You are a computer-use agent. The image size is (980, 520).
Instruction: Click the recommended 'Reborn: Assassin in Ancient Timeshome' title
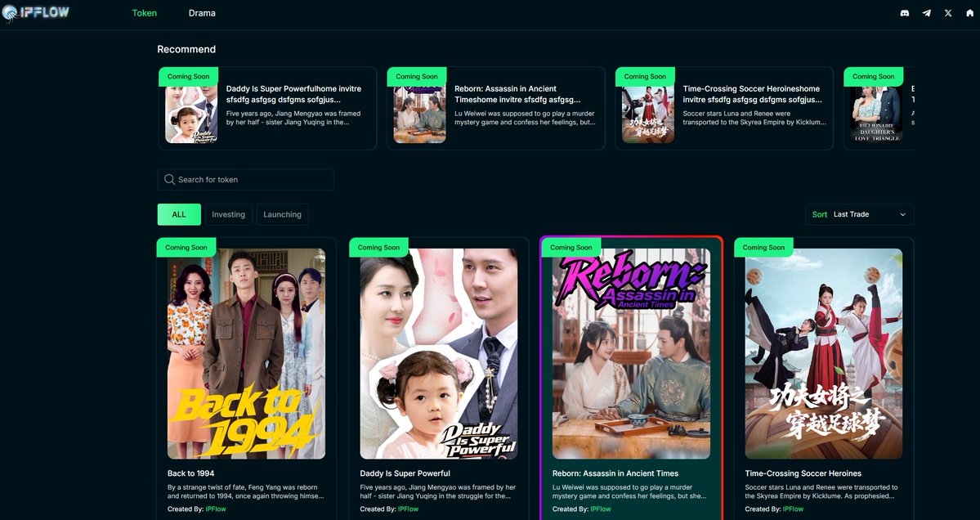point(517,94)
